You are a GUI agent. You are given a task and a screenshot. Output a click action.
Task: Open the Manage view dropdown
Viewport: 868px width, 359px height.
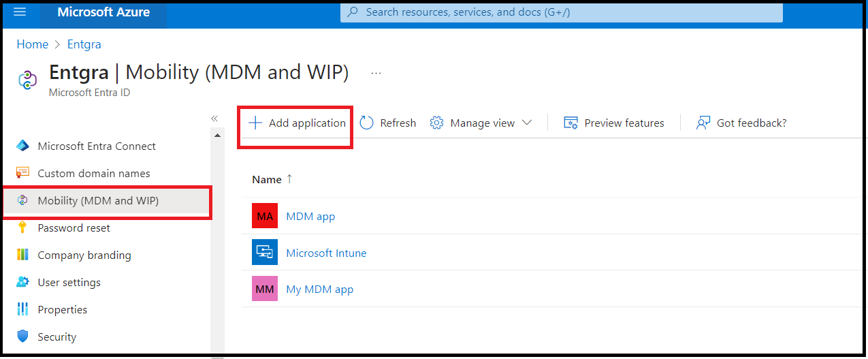pyautogui.click(x=481, y=123)
